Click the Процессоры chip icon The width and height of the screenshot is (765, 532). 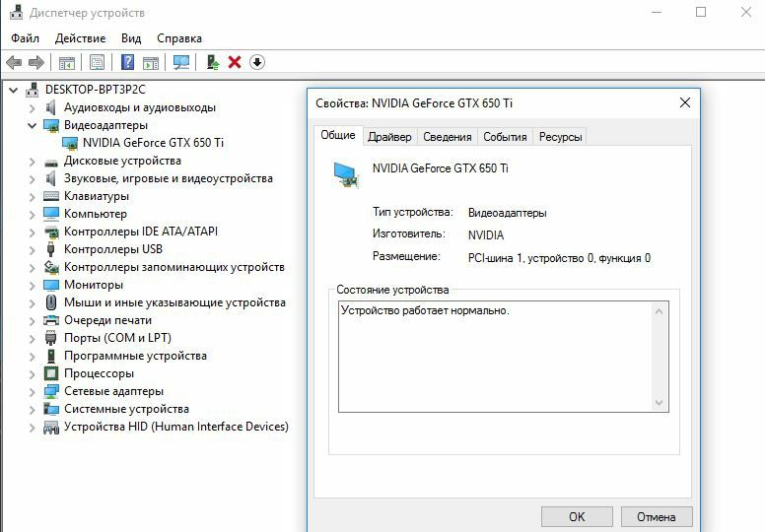(50, 373)
